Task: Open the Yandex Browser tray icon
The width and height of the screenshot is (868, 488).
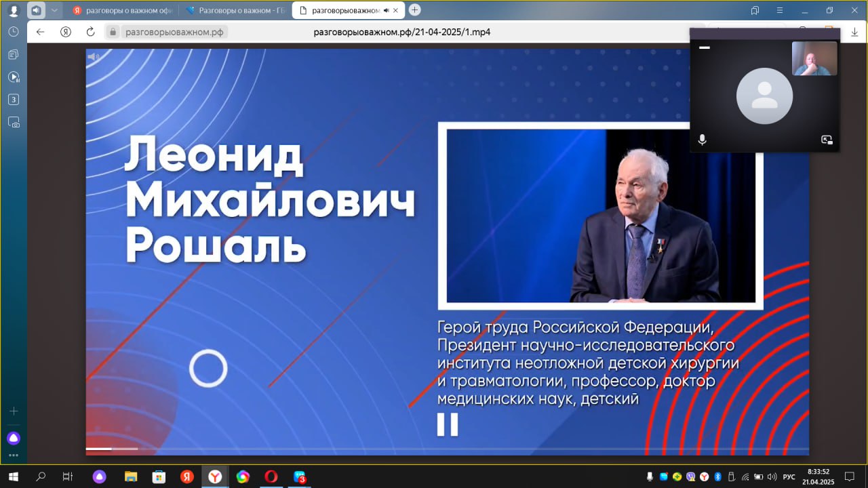Action: click(x=704, y=476)
